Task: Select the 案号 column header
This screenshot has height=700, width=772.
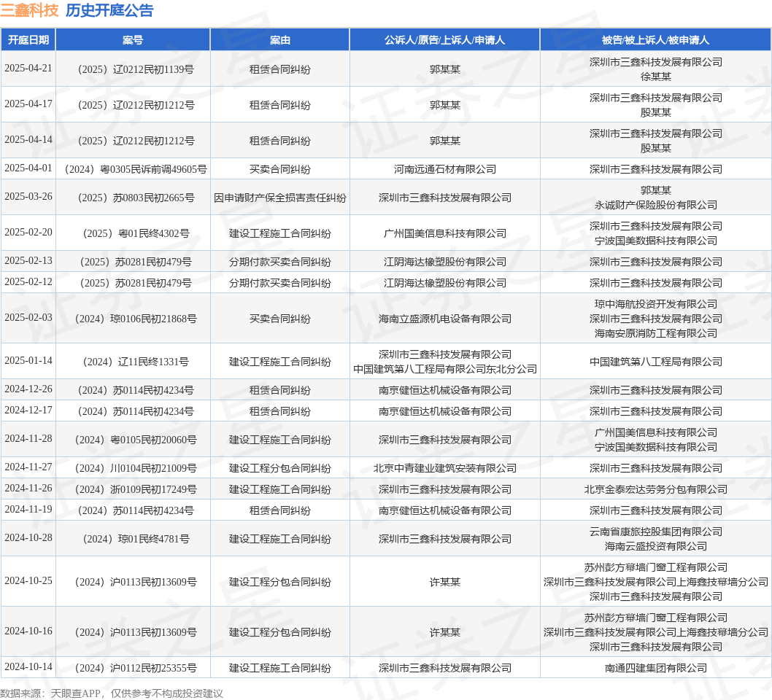Action: tap(133, 40)
